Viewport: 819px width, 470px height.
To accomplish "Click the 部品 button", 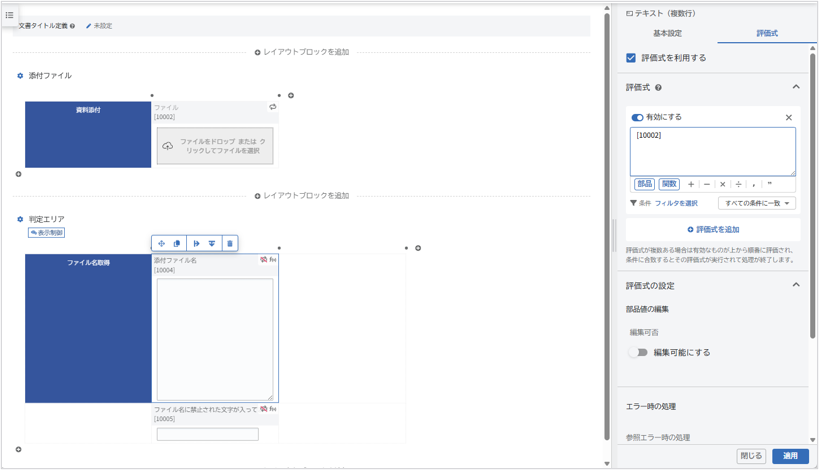I will tap(645, 184).
